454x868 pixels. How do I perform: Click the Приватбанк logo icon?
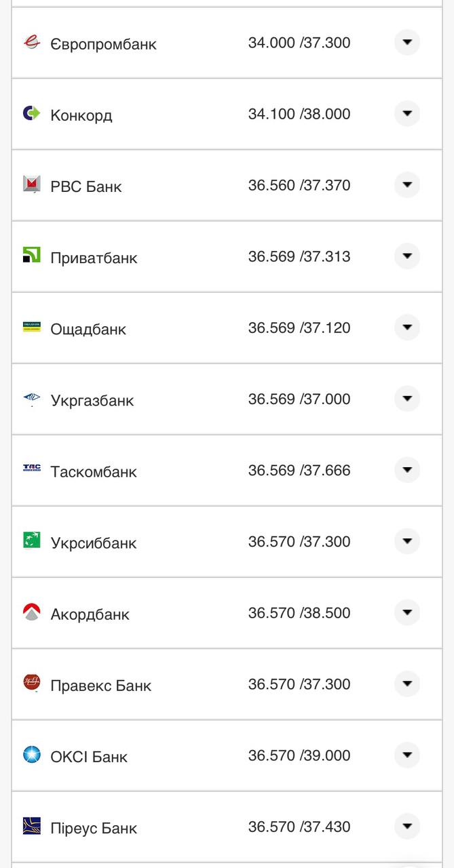coord(32,256)
